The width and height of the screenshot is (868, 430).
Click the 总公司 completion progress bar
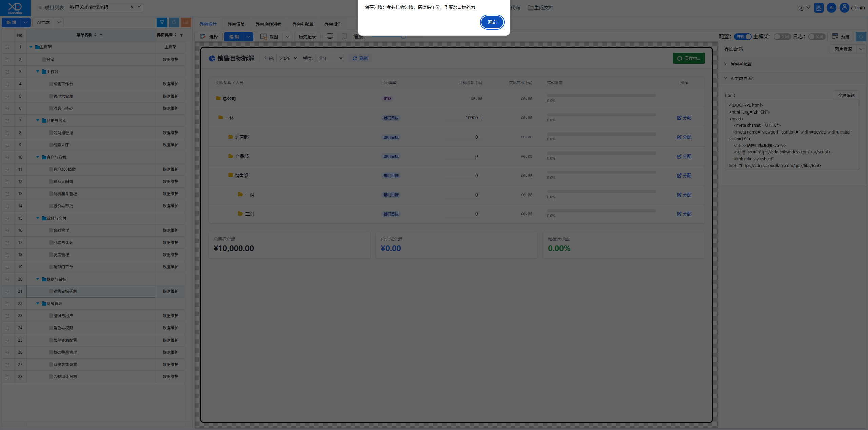pos(601,95)
